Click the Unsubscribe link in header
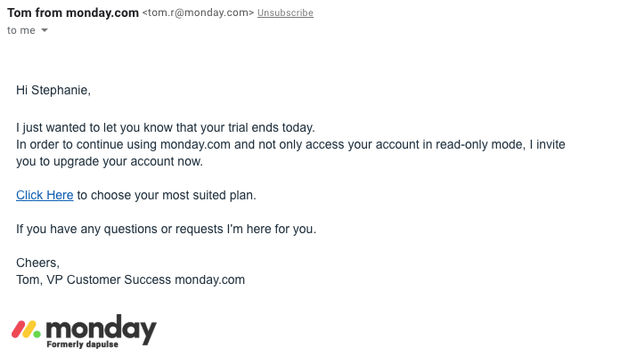The width and height of the screenshot is (620, 364). coord(285,13)
